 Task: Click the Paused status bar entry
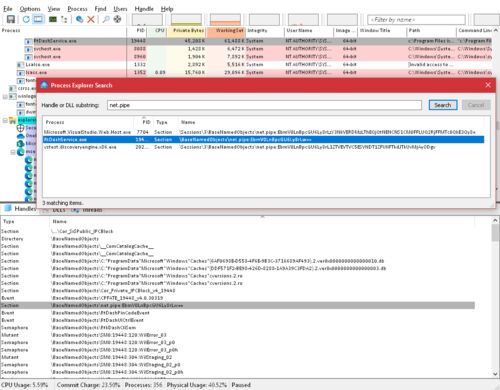[241, 385]
